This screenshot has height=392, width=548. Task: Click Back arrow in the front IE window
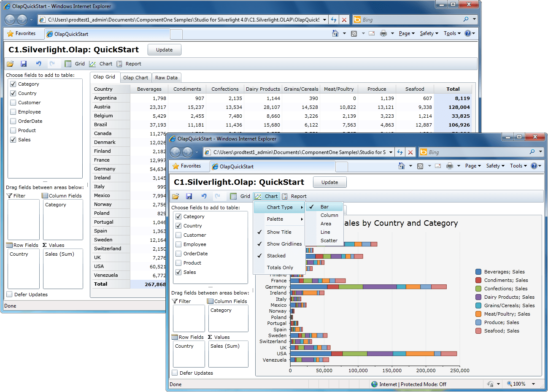point(175,152)
